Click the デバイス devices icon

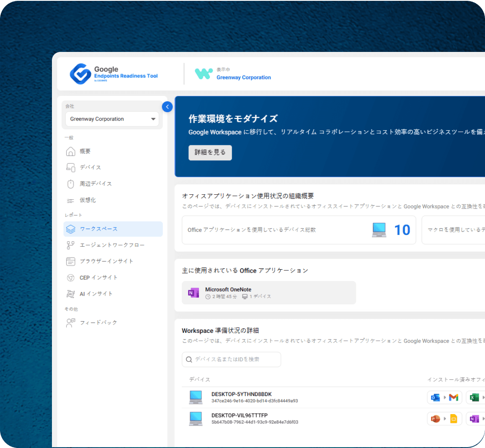click(70, 167)
